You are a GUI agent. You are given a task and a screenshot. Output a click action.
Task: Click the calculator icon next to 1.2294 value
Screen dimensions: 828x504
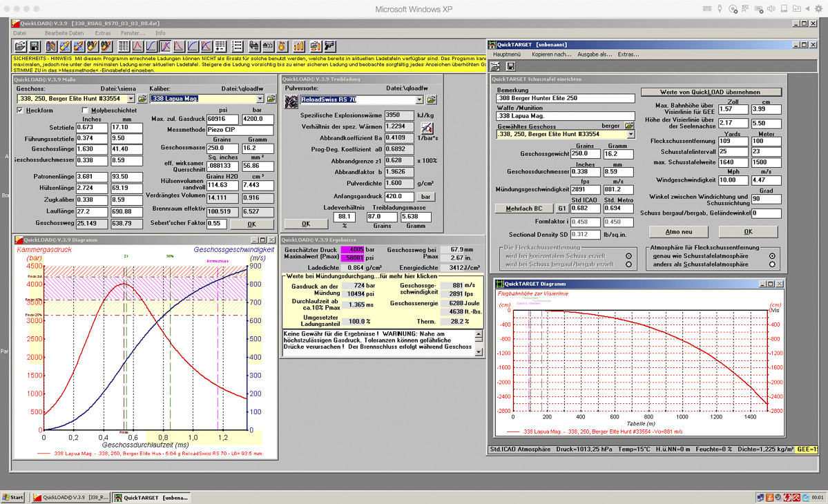pyautogui.click(x=427, y=128)
